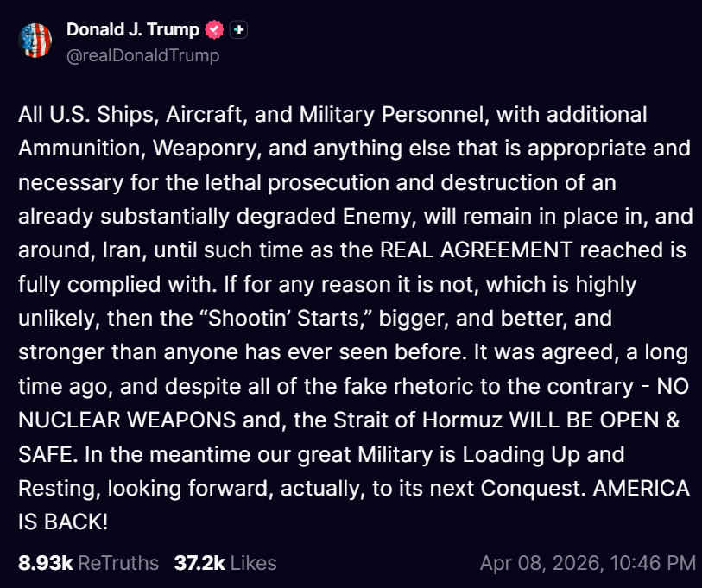
Task: Click the ReTruths label
Action: click(118, 563)
